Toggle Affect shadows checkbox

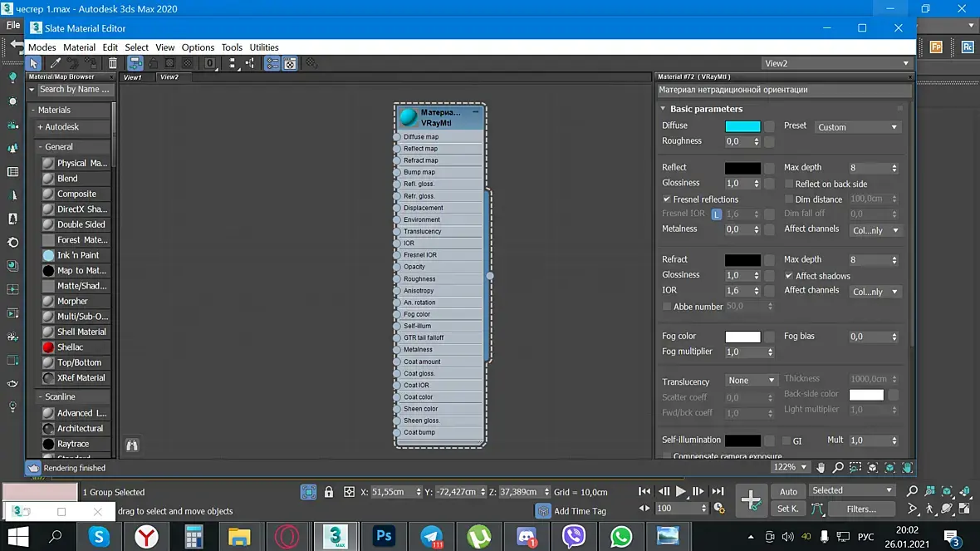tap(789, 275)
